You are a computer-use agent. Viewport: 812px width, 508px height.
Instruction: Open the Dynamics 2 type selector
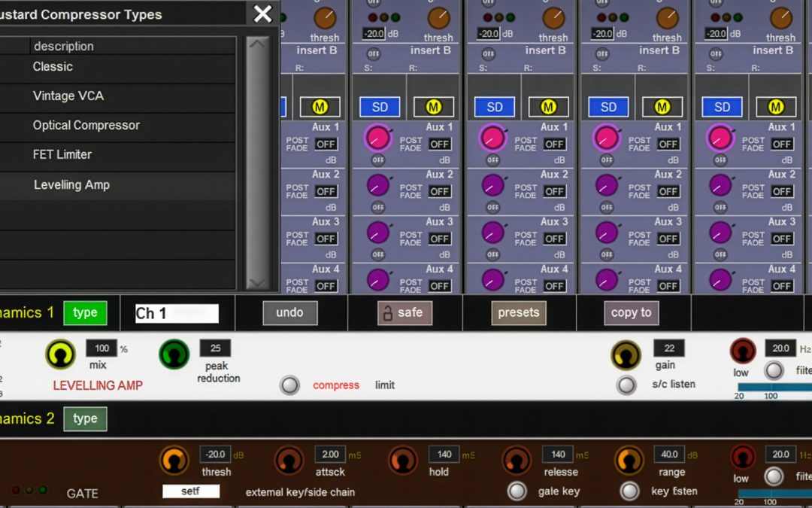[85, 418]
